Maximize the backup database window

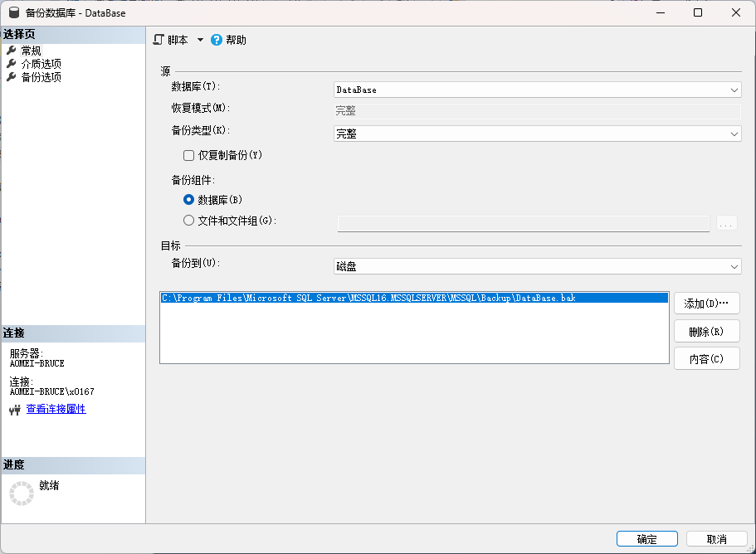(698, 12)
